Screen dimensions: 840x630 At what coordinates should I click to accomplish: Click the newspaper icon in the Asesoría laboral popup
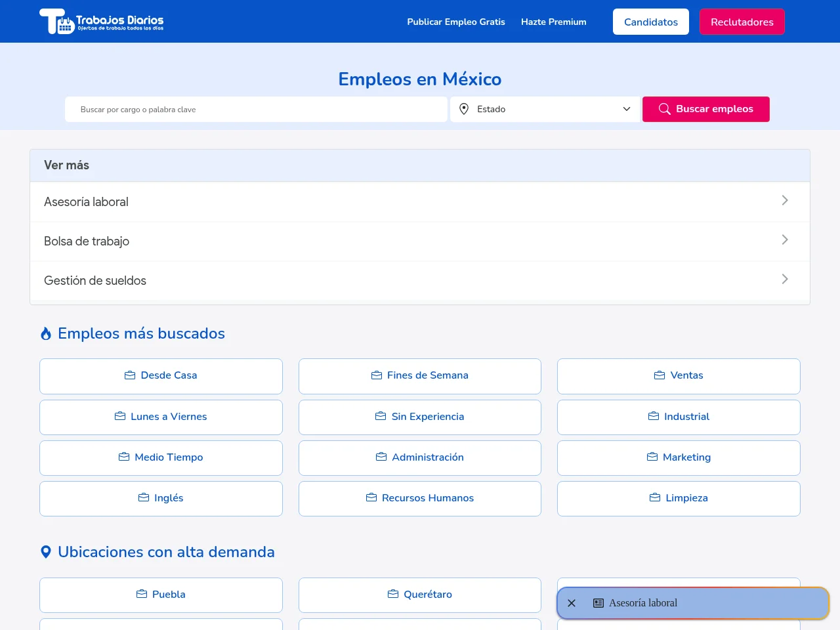click(x=598, y=603)
